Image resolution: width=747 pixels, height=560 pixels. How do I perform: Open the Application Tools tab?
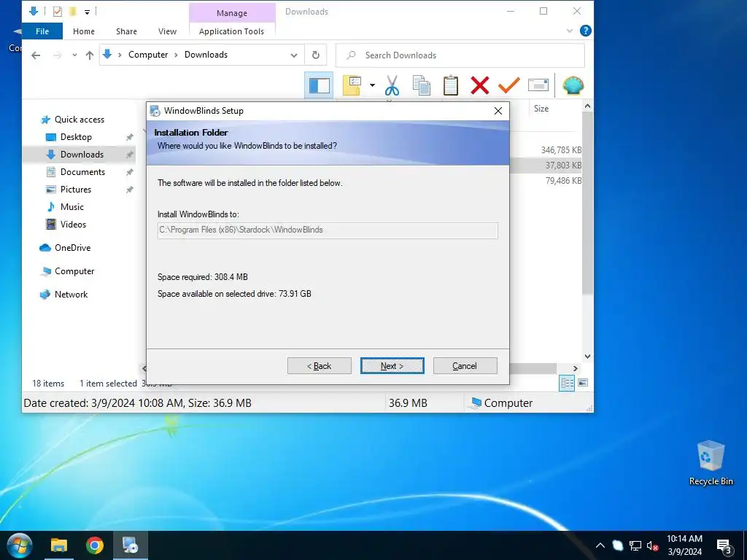pos(231,31)
